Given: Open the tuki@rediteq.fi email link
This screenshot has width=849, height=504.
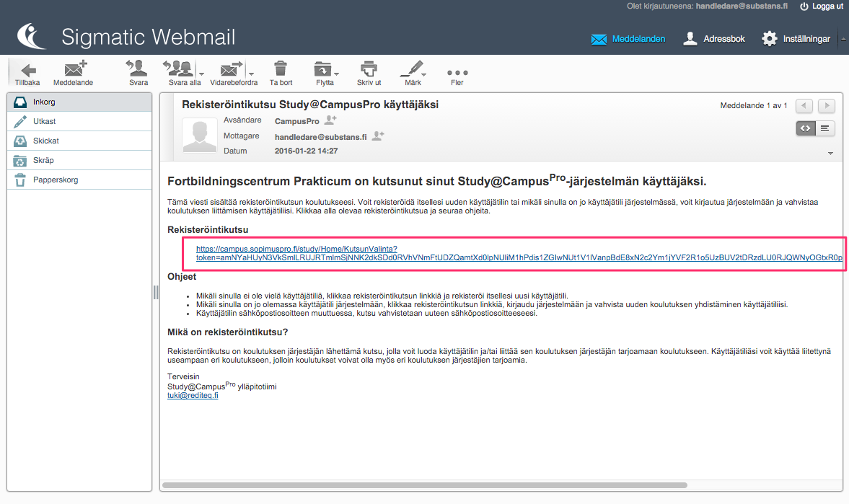Looking at the screenshot, I should [x=193, y=395].
